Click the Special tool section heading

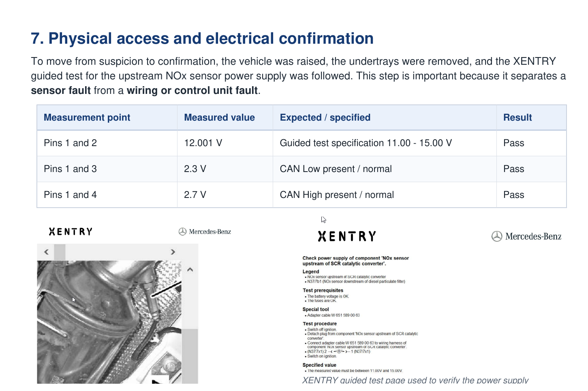[x=315, y=309]
